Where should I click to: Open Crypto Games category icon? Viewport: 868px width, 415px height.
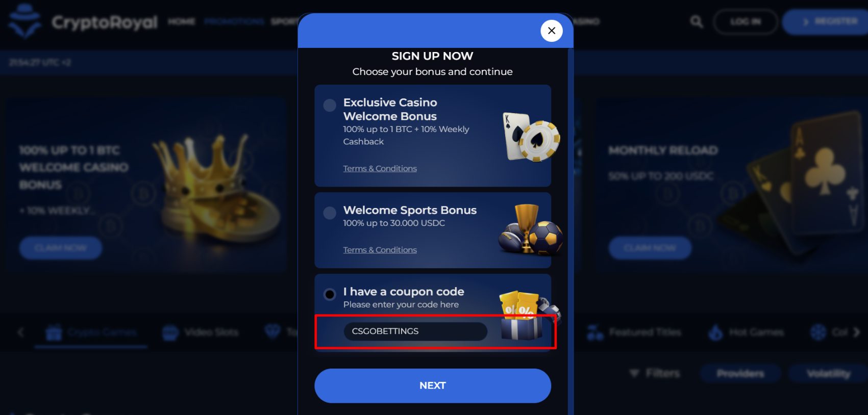[x=54, y=332]
